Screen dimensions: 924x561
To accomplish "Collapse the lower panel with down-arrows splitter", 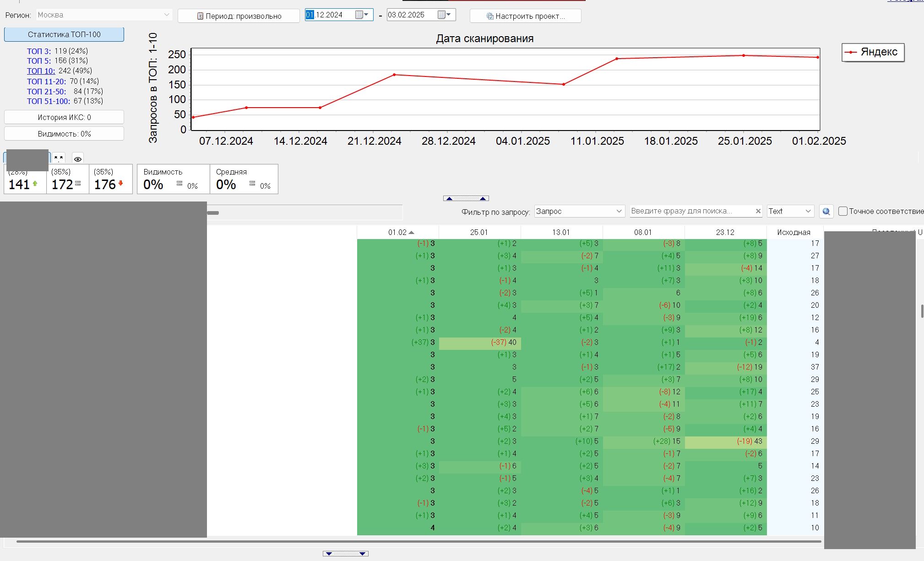I will tap(345, 554).
